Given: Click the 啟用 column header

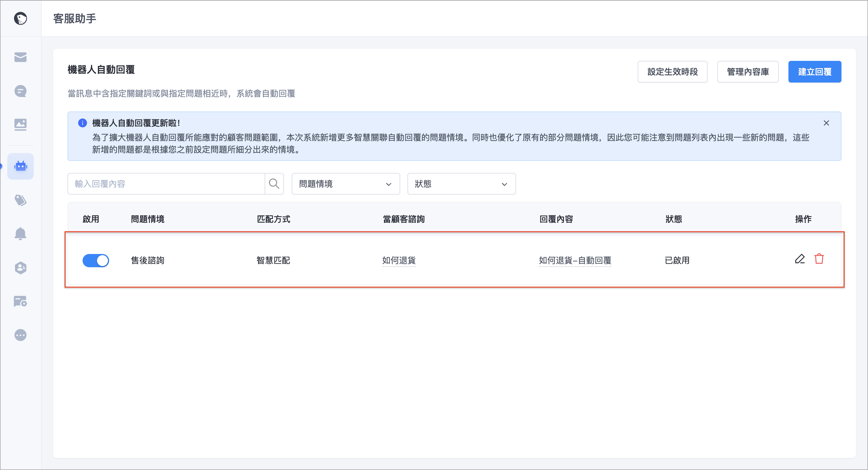Looking at the screenshot, I should click(x=91, y=219).
